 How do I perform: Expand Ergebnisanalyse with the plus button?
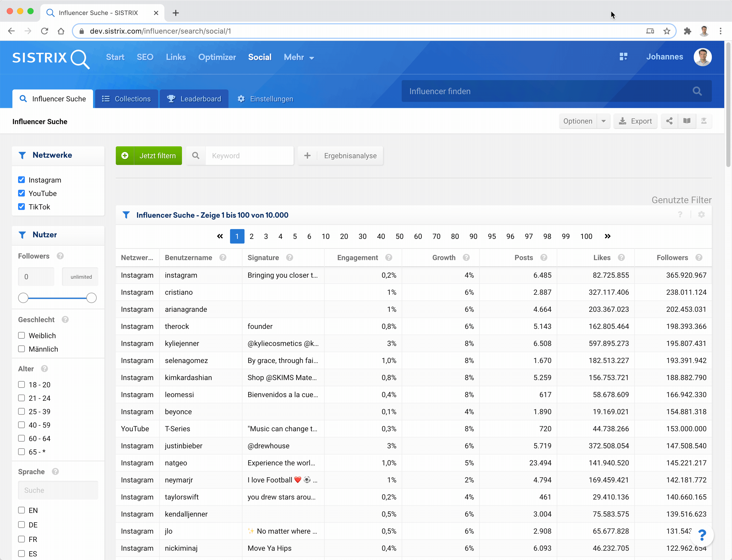coord(307,156)
